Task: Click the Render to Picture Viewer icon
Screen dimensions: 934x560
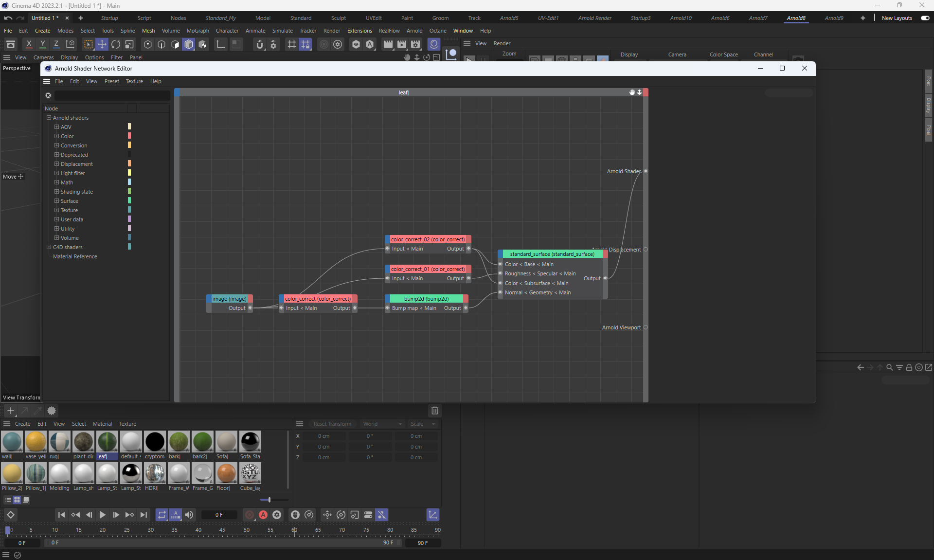Action: (402, 44)
